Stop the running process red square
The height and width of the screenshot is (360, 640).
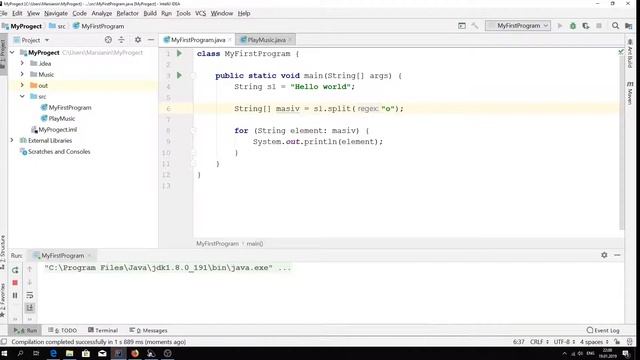tap(15, 282)
